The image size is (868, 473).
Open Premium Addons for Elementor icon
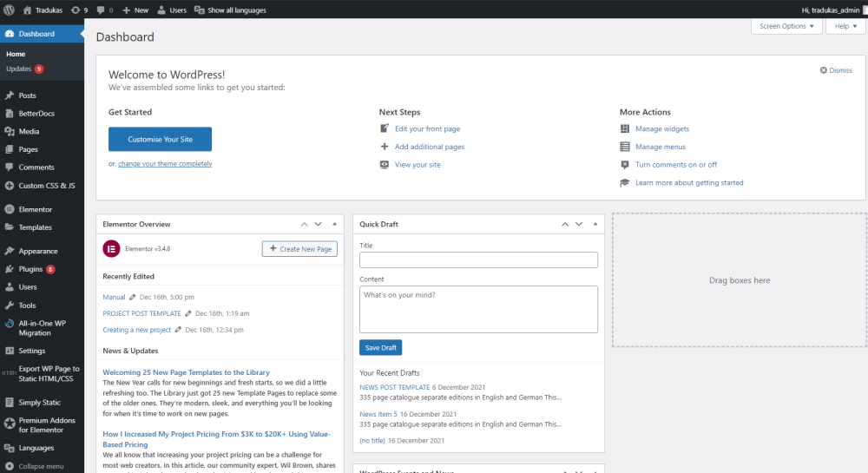coord(10,424)
